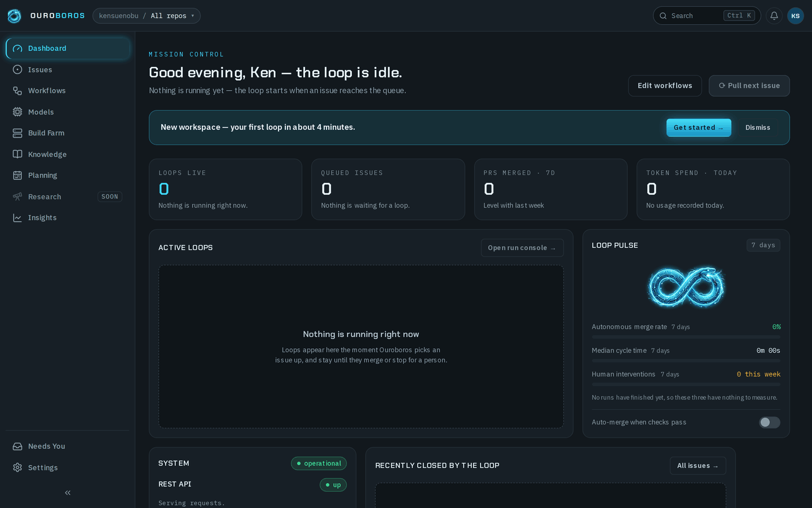Screen dimensions: 812x508
Task: Click the Queued Issues stat card
Action: (388, 189)
